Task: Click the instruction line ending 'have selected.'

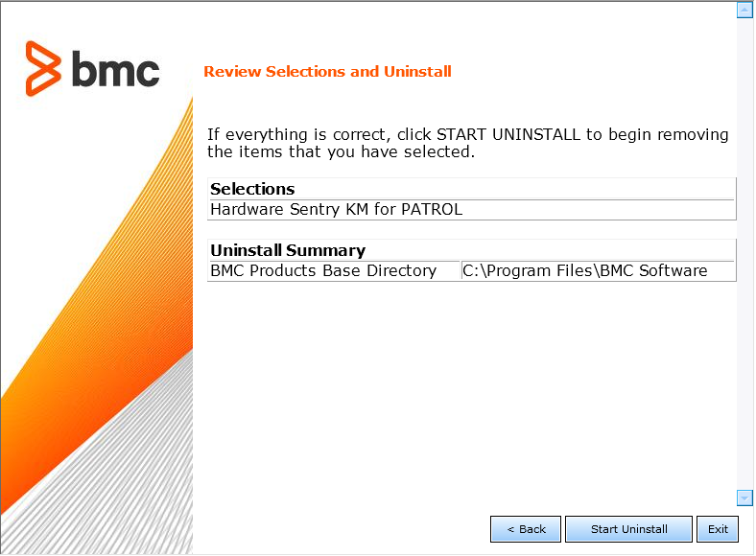Action: pyautogui.click(x=341, y=151)
